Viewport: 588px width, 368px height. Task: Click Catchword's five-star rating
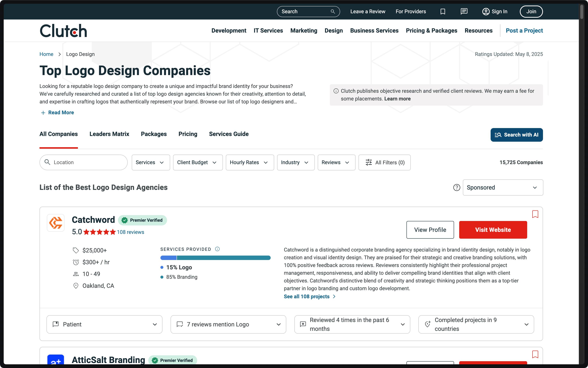[99, 232]
